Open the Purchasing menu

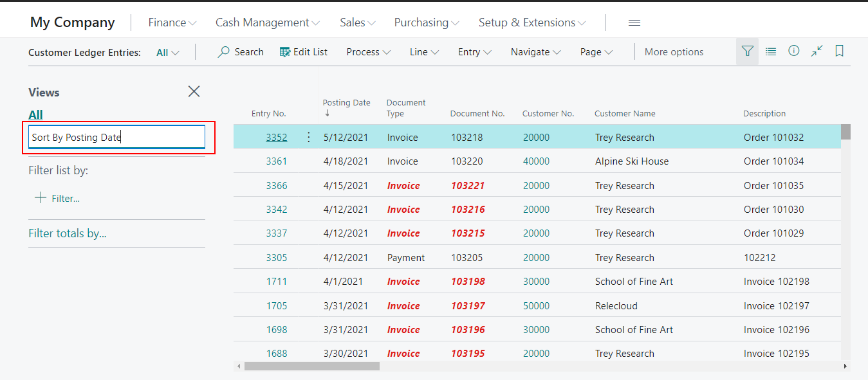point(425,22)
